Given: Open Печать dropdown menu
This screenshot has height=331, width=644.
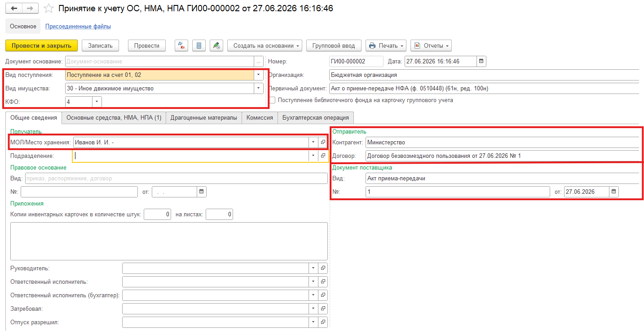Looking at the screenshot, I should pyautogui.click(x=386, y=45).
